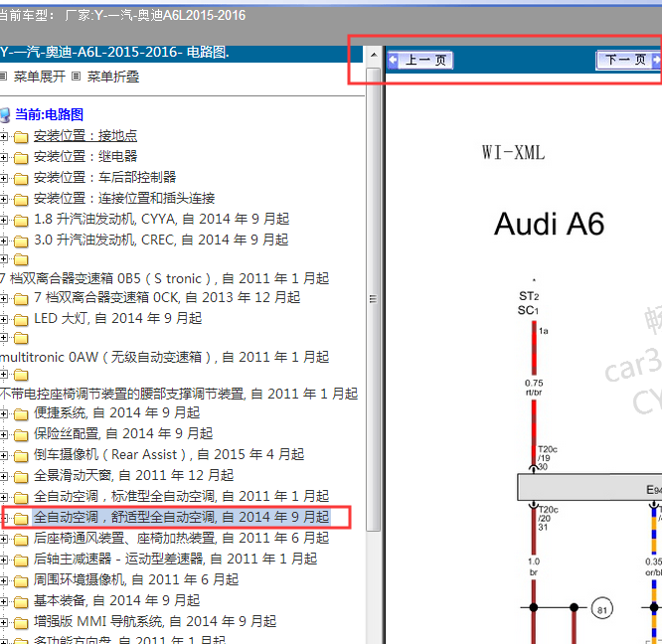The height and width of the screenshot is (644, 662).
Task: Expand the 安装位置：接地点 node
Action: [x=4, y=136]
